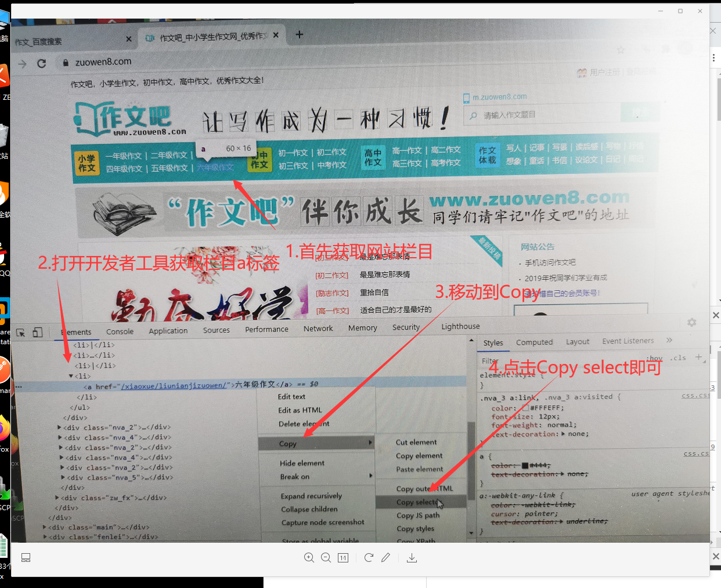Open the Event Listeners tab
The width and height of the screenshot is (721, 588).
pyautogui.click(x=628, y=341)
